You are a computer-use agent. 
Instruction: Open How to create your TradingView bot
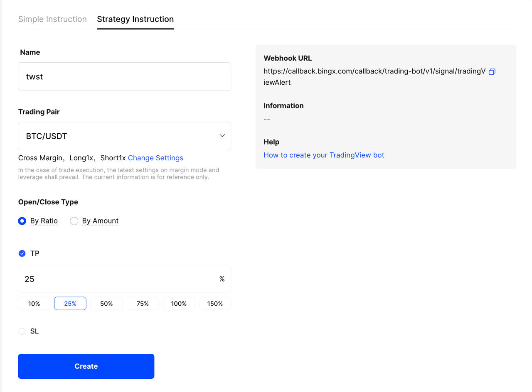[324, 155]
